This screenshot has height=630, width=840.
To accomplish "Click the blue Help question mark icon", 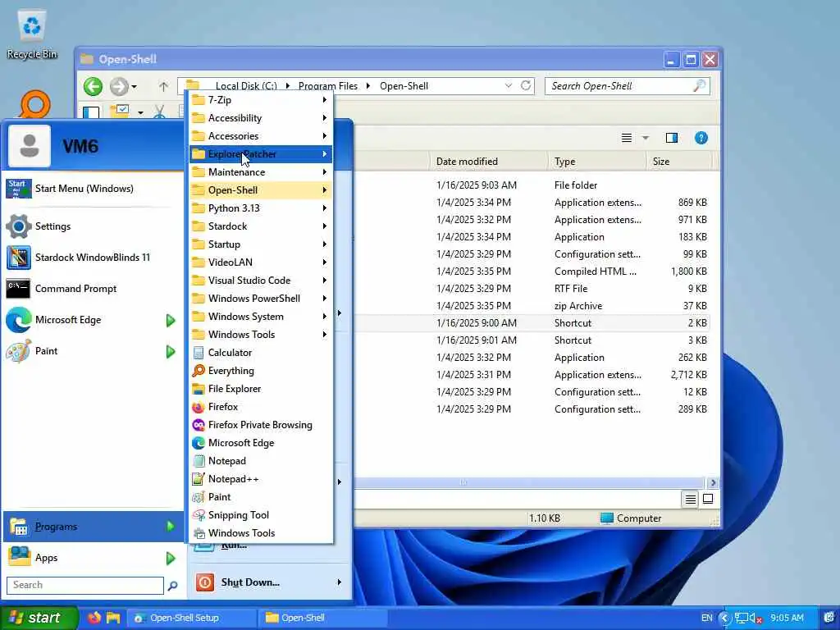I will tap(701, 138).
